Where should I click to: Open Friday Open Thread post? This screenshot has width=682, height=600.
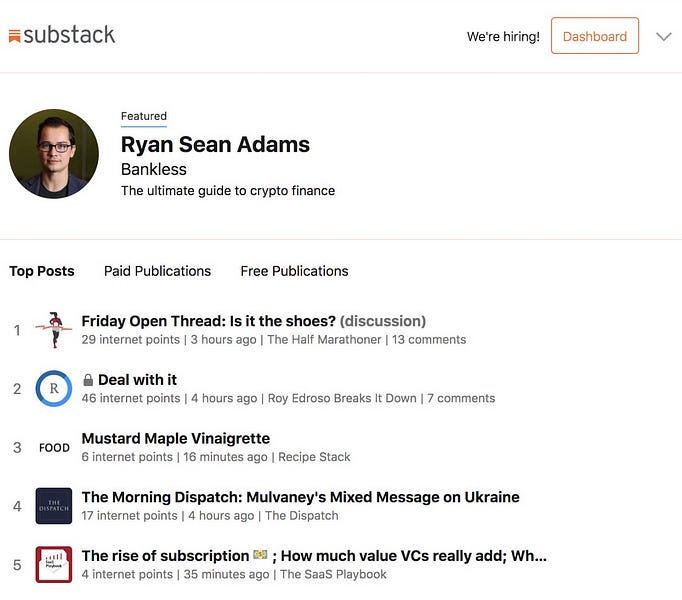pyautogui.click(x=208, y=321)
